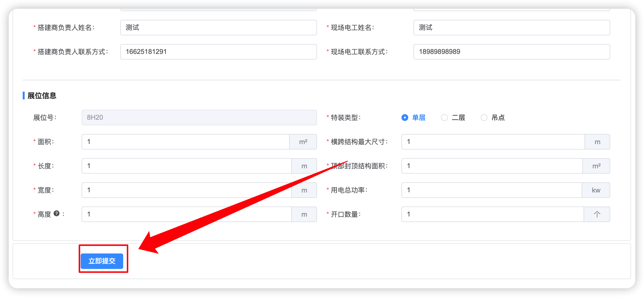Click the m suffix of 横跨结构最大尺寸
Screen dimensions: 644x297
point(597,142)
